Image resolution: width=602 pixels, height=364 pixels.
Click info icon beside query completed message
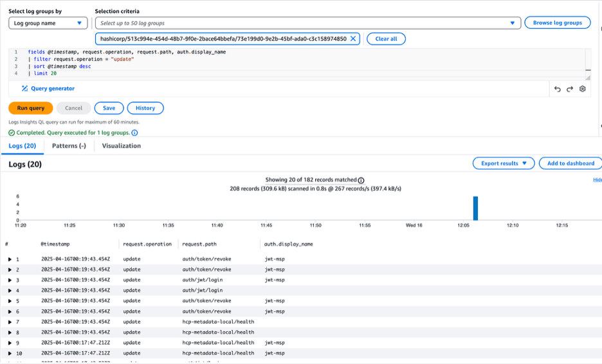134,133
